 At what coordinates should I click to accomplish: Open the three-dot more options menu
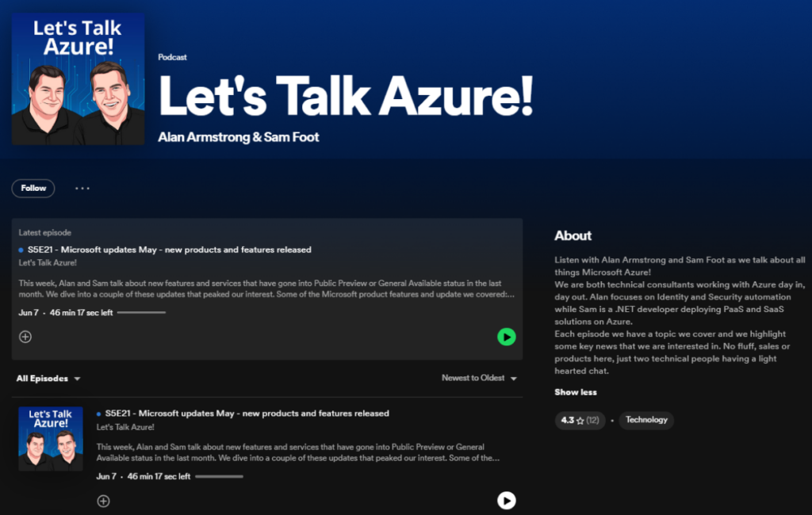pyautogui.click(x=82, y=189)
